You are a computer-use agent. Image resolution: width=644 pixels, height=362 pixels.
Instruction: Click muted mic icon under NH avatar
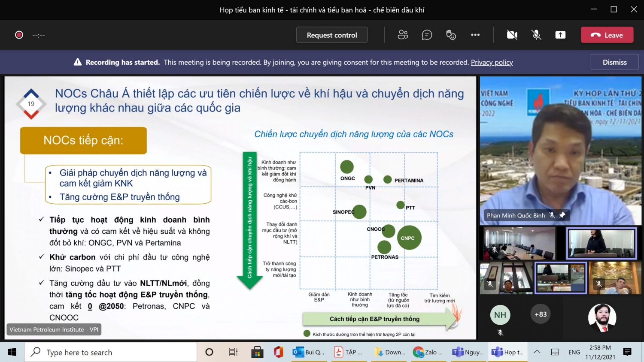click(500, 332)
